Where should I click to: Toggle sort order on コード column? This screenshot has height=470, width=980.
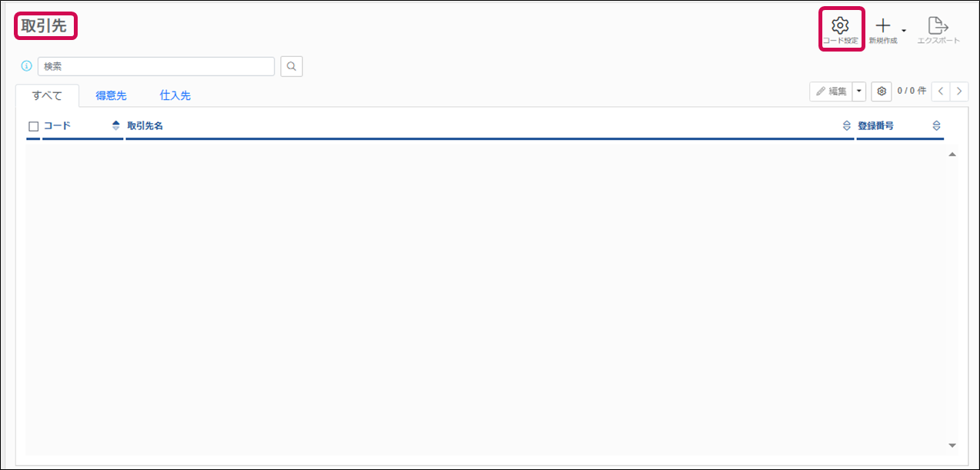tap(116, 125)
